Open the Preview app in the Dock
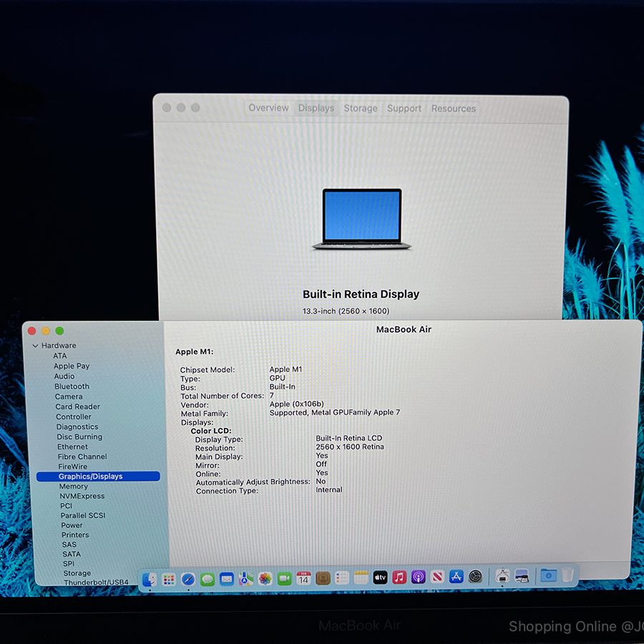Viewport: 644px width, 644px height. coord(522,576)
